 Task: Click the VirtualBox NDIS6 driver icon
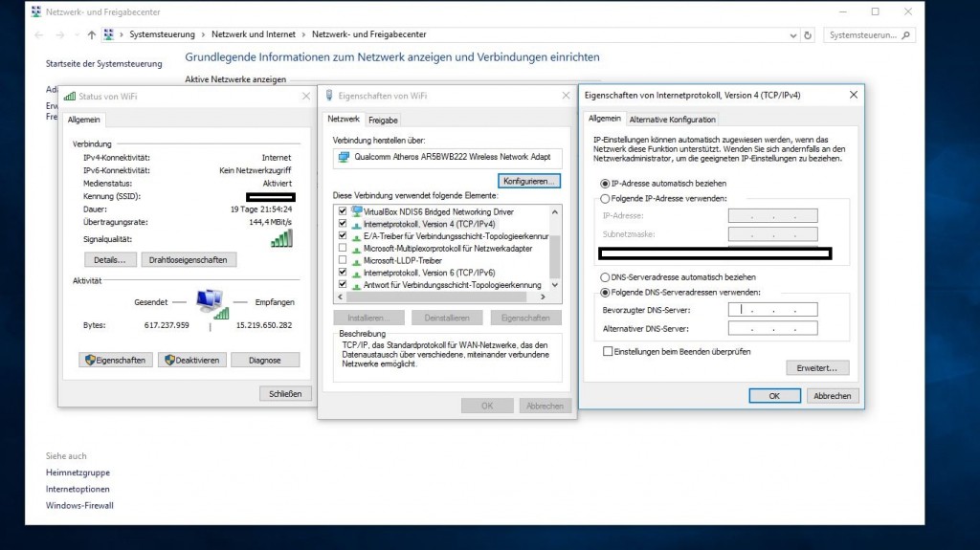click(357, 210)
